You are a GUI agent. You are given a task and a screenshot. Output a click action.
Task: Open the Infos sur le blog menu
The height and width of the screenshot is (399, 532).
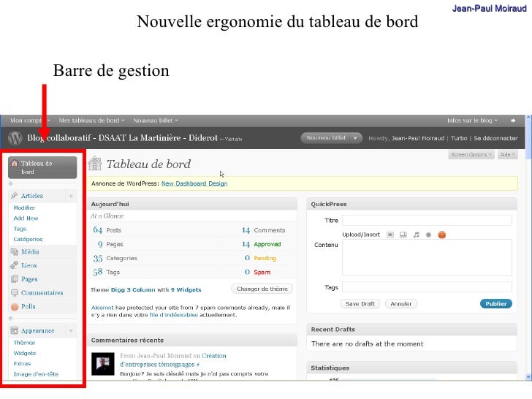(x=472, y=121)
